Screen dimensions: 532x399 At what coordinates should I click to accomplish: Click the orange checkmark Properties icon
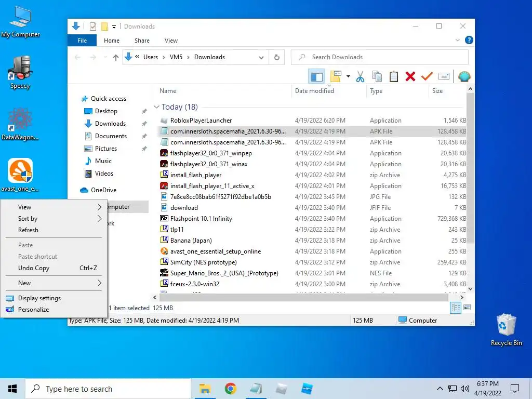click(x=427, y=76)
